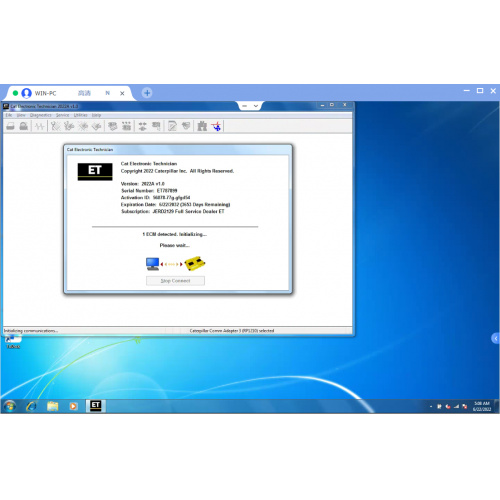Open the View menu
This screenshot has width=500, height=500.
pyautogui.click(x=21, y=115)
